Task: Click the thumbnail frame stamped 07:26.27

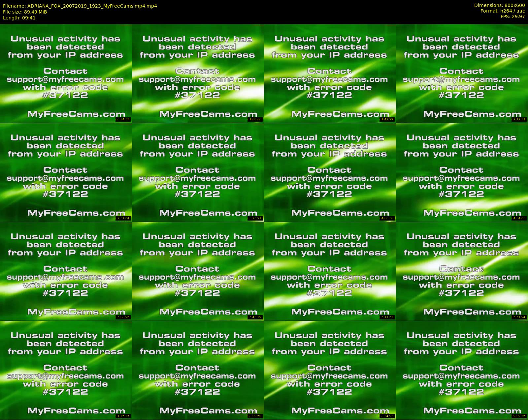Action: [66, 370]
